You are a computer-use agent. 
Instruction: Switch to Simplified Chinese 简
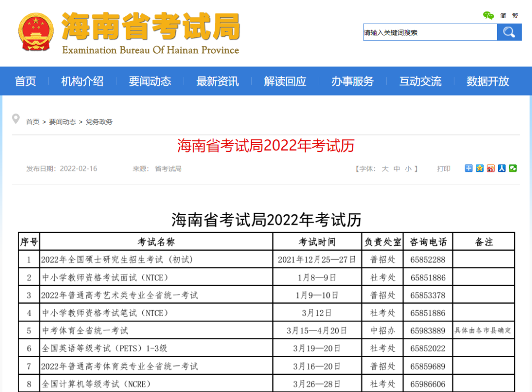[x=502, y=15]
